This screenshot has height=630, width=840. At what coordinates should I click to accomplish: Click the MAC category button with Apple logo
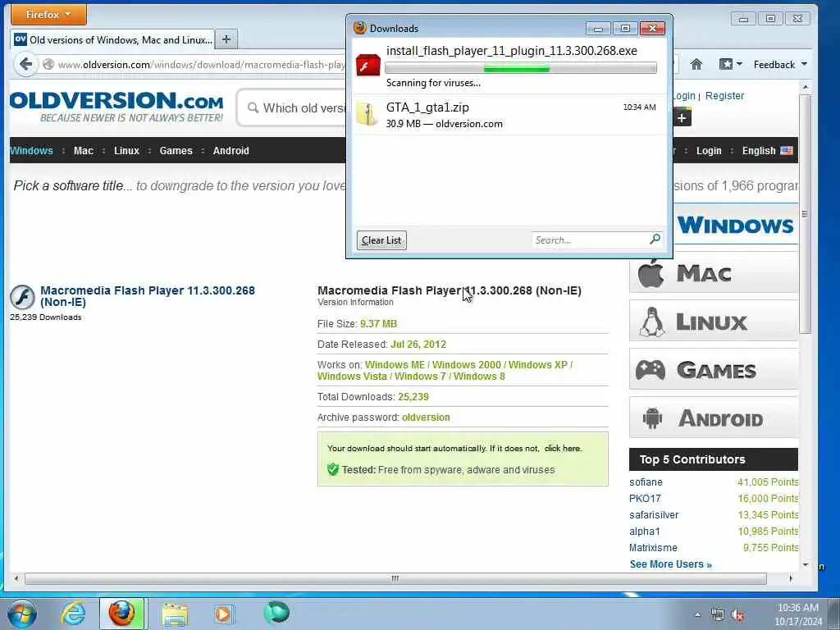click(x=714, y=273)
